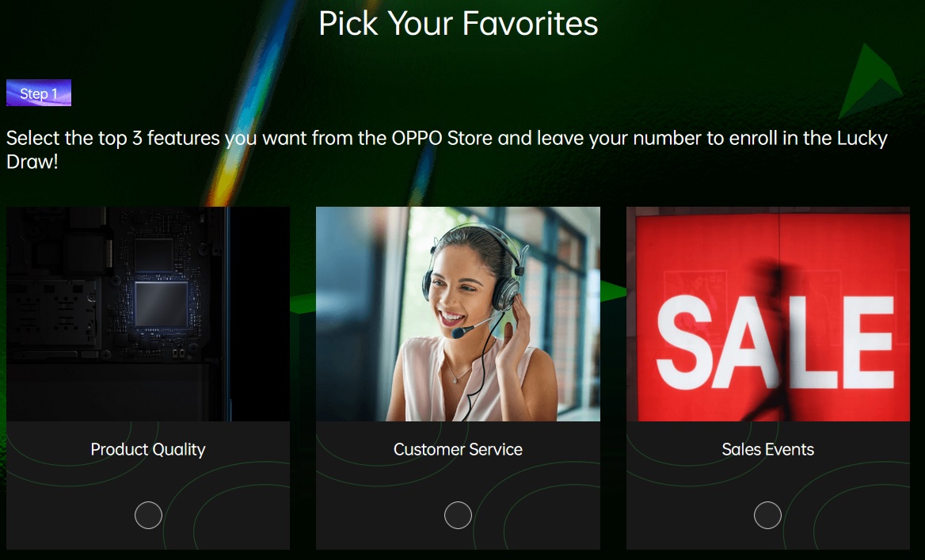
Task: Click the green arrow between Product and Customer cards
Action: tap(303, 303)
